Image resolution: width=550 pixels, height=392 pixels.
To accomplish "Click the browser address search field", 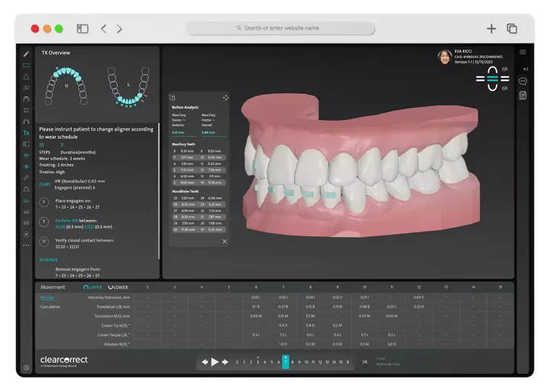I will point(281,28).
